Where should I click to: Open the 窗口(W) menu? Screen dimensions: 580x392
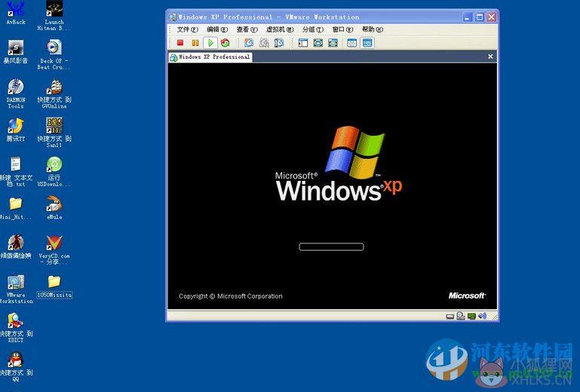click(342, 29)
